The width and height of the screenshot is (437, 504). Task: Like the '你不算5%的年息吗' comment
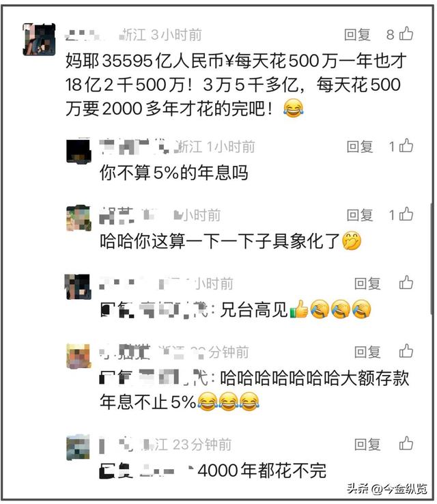point(406,145)
